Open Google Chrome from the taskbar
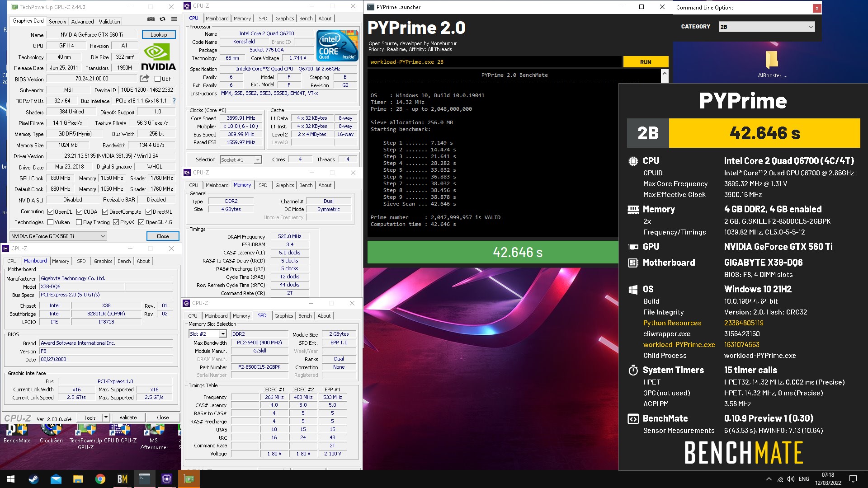 tap(100, 479)
